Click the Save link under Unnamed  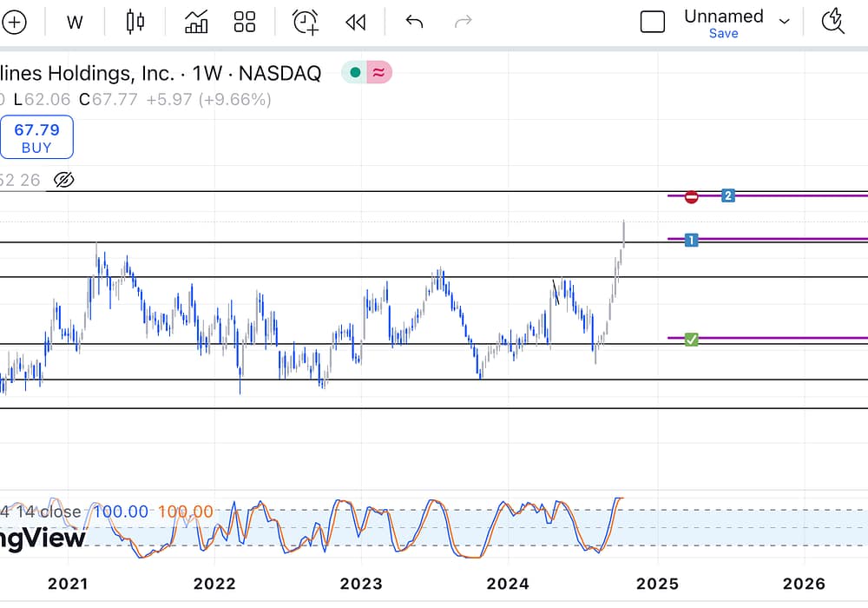point(723,34)
